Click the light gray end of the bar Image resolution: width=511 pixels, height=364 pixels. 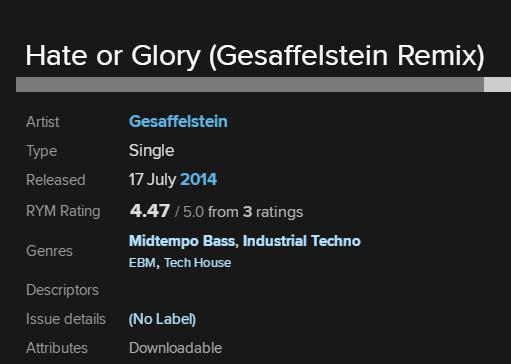(497, 84)
